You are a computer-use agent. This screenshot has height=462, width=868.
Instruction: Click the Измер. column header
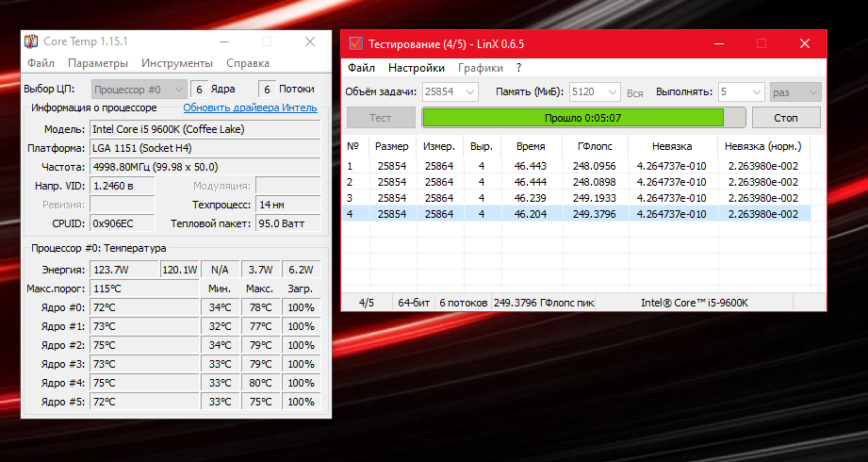(439, 147)
